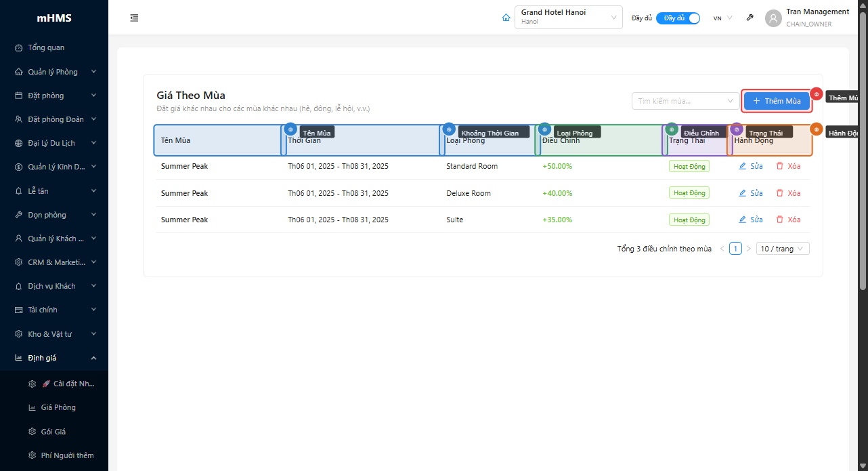Viewport: 868px width, 471px height.
Task: Open Tổng quan in the sidebar
Action: click(46, 48)
